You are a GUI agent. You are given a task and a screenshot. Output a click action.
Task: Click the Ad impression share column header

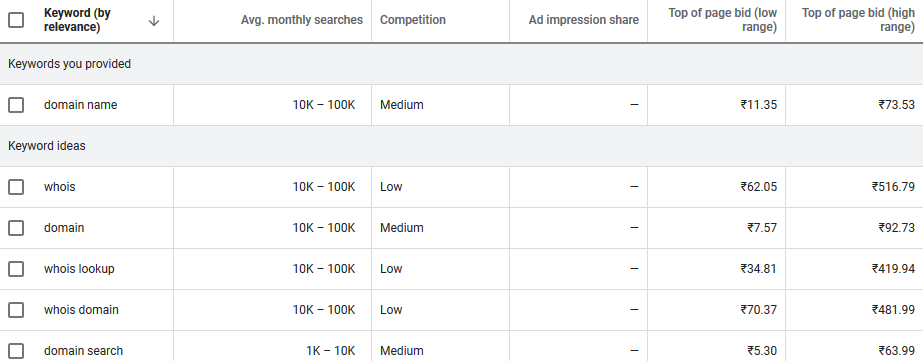pyautogui.click(x=583, y=20)
